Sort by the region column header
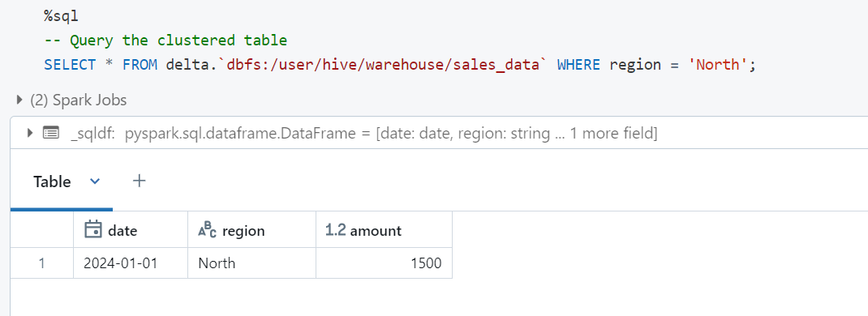Image resolution: width=868 pixels, height=316 pixels. pyautogui.click(x=251, y=230)
